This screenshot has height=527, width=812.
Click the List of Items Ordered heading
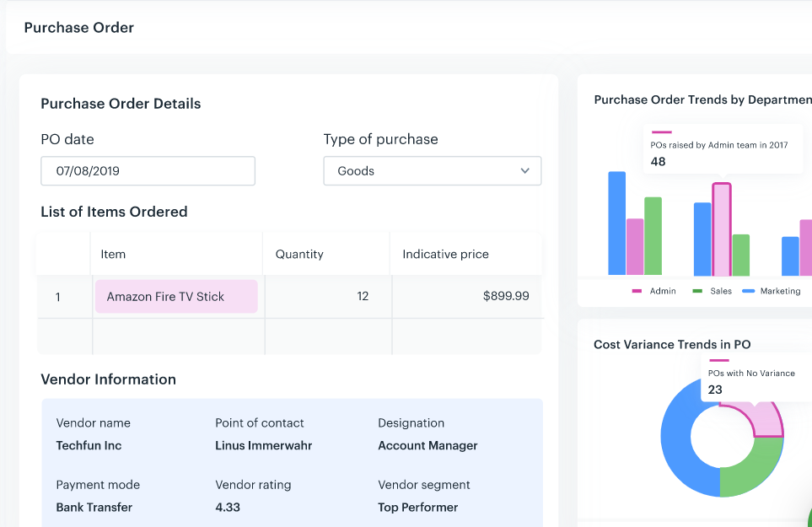(x=114, y=212)
